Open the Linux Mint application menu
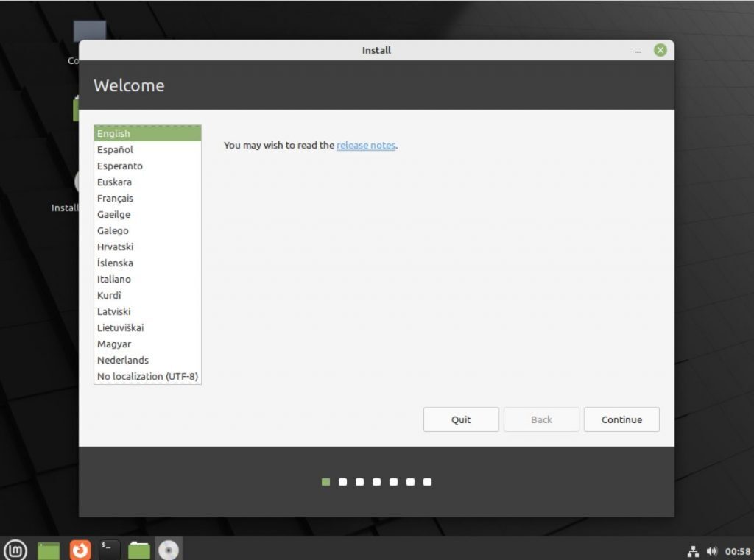Viewport: 754px width, 560px height. point(15,550)
